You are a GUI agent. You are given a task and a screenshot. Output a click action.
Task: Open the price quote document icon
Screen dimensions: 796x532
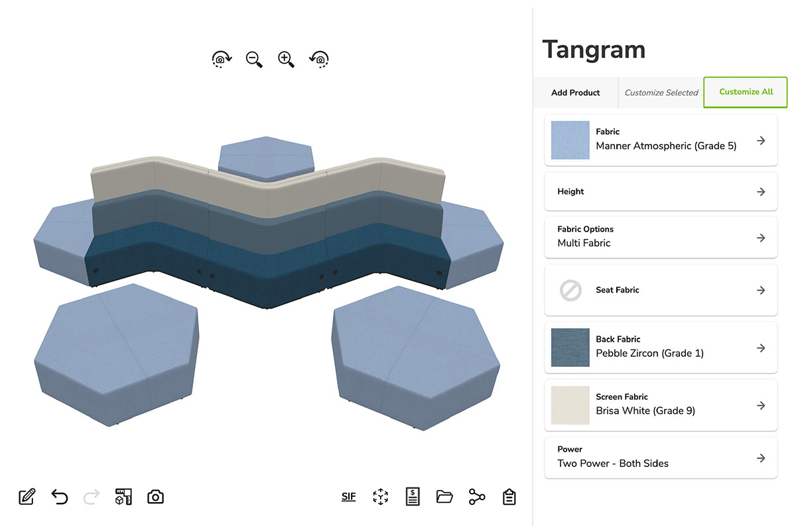(413, 497)
